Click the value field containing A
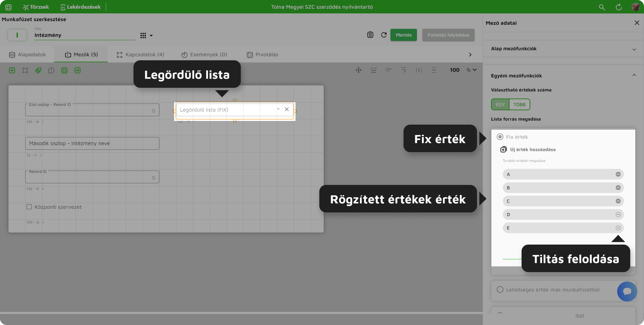This screenshot has width=644, height=325. coord(563,174)
